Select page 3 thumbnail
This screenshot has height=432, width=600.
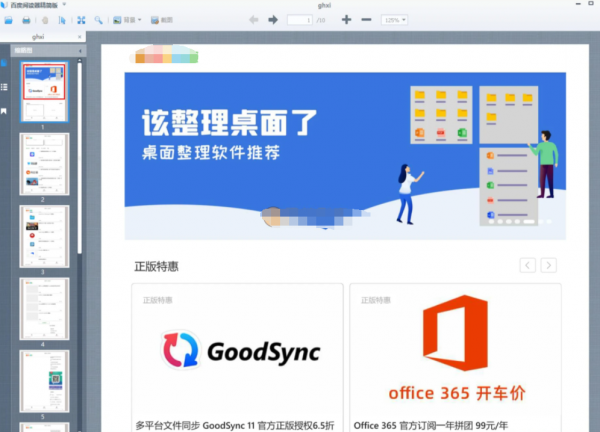pyautogui.click(x=44, y=236)
